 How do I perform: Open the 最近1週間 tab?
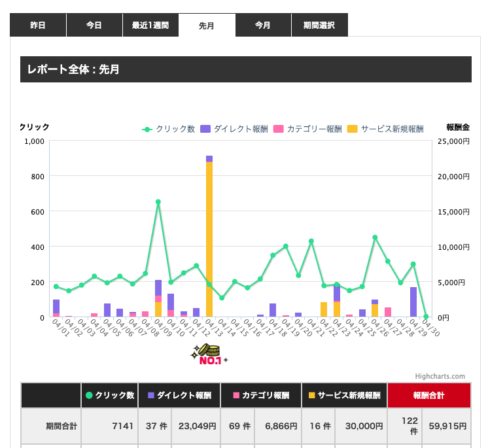click(x=150, y=25)
